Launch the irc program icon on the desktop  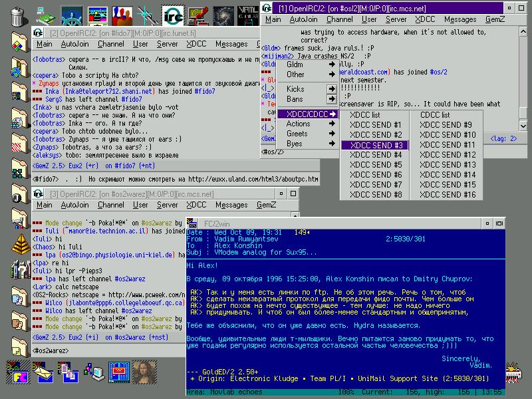(173, 15)
